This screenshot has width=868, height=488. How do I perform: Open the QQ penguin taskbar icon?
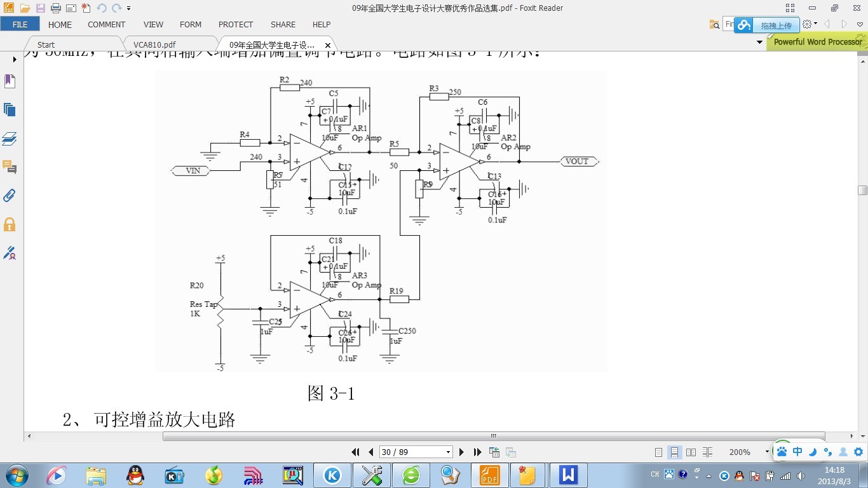pyautogui.click(x=135, y=475)
